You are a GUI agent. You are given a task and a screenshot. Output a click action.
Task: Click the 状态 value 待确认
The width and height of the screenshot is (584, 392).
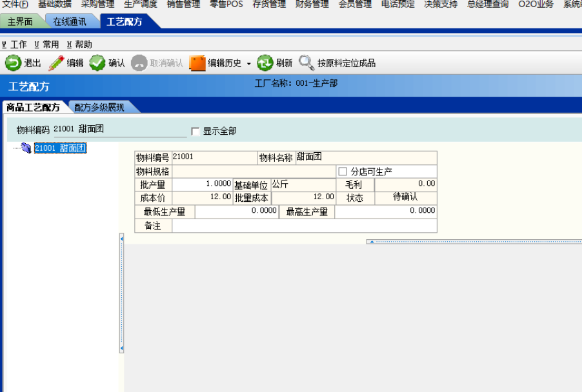pos(406,197)
